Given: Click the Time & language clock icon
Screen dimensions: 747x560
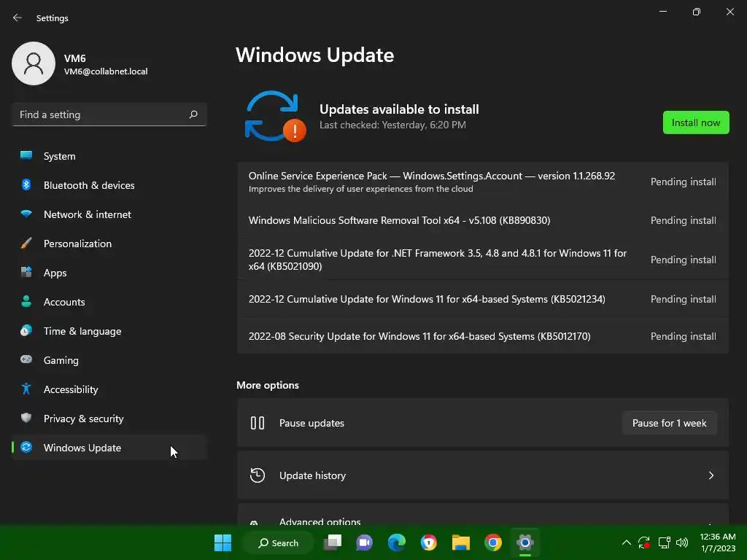Looking at the screenshot, I should (26, 330).
